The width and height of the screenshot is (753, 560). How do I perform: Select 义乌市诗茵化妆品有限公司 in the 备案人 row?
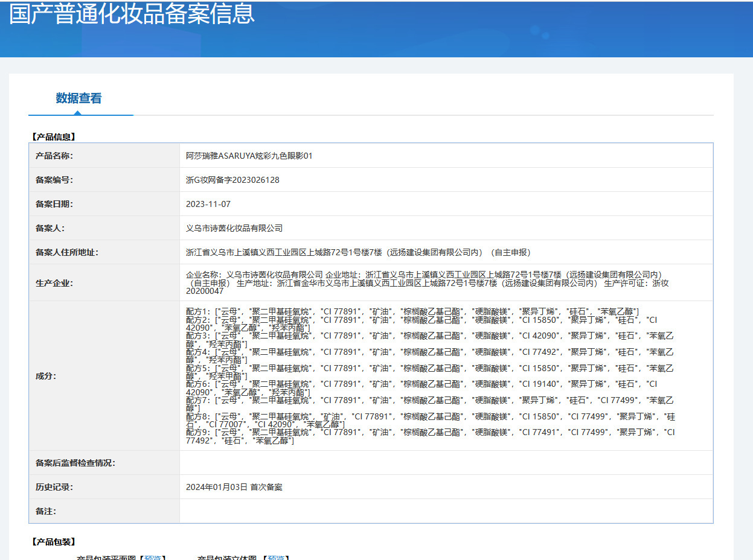[x=234, y=228]
